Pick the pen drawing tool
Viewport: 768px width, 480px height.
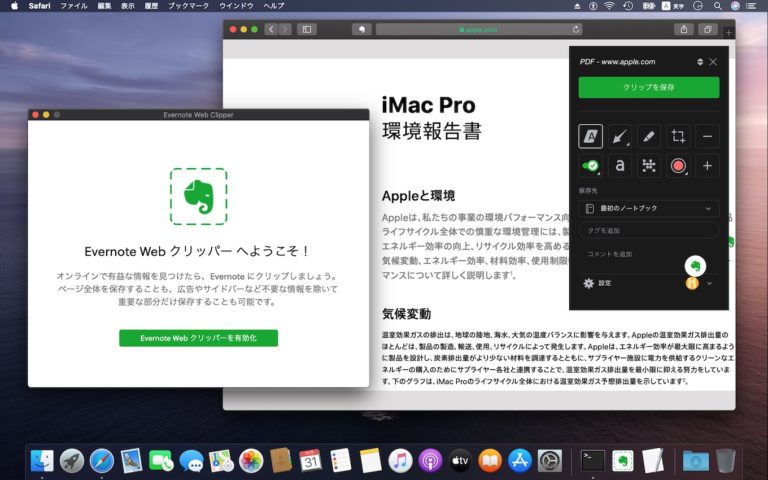pos(649,136)
